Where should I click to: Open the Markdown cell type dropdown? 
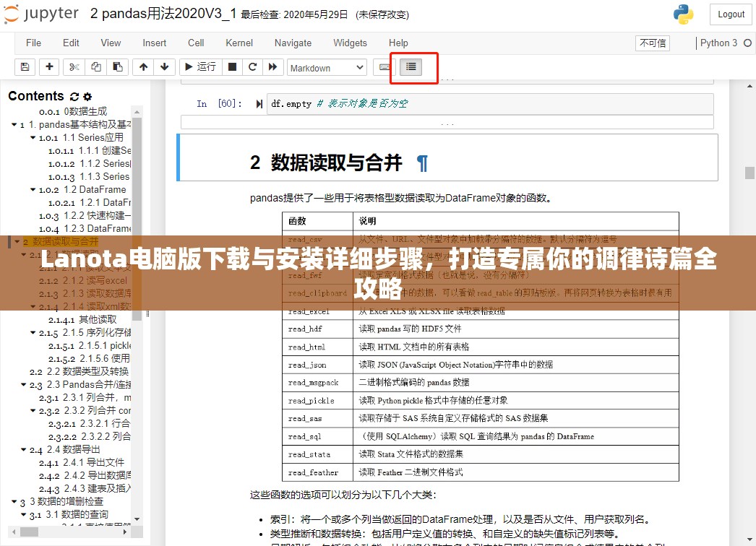coord(326,67)
